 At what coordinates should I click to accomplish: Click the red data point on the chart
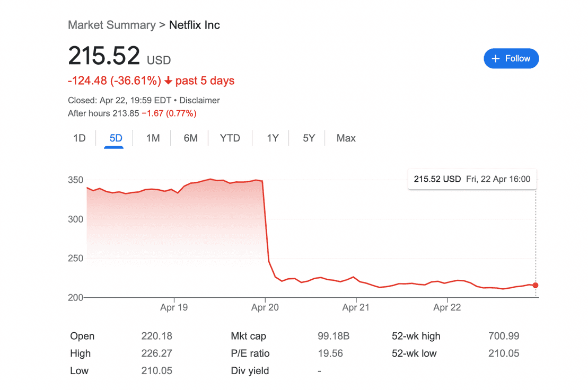(536, 285)
